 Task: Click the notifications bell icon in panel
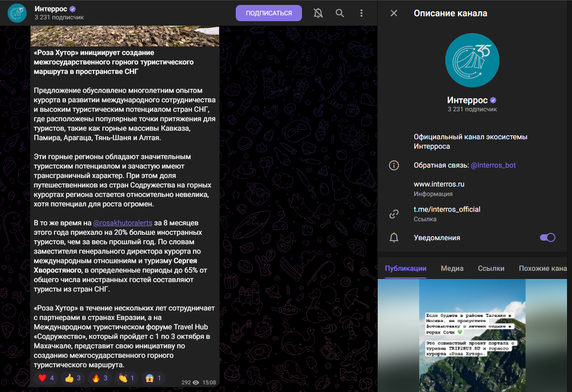pos(394,237)
